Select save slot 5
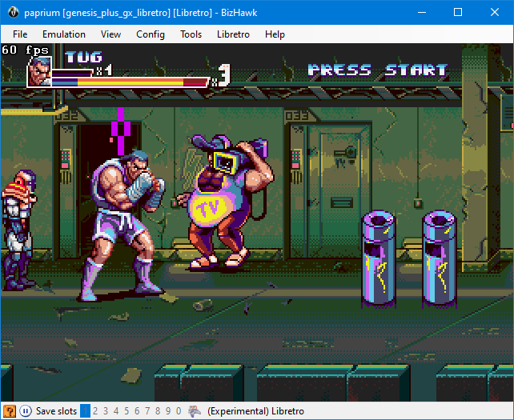This screenshot has height=420, width=514. pyautogui.click(x=126, y=411)
